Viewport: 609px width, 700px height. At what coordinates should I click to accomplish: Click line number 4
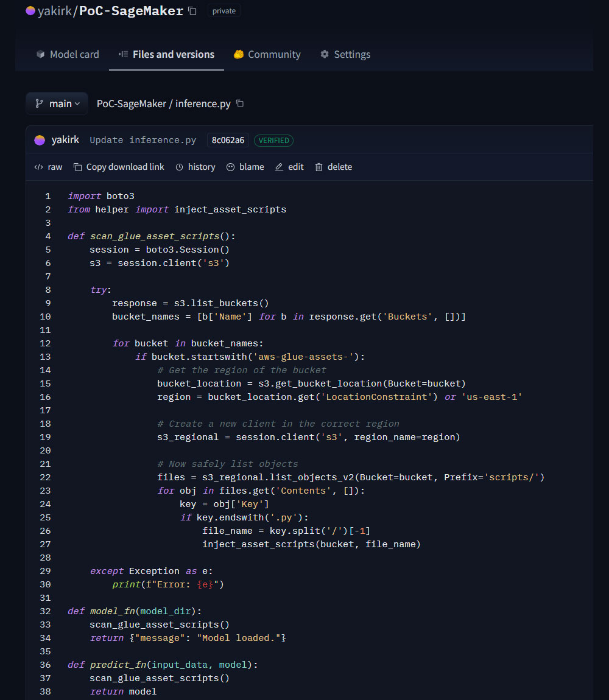click(48, 236)
